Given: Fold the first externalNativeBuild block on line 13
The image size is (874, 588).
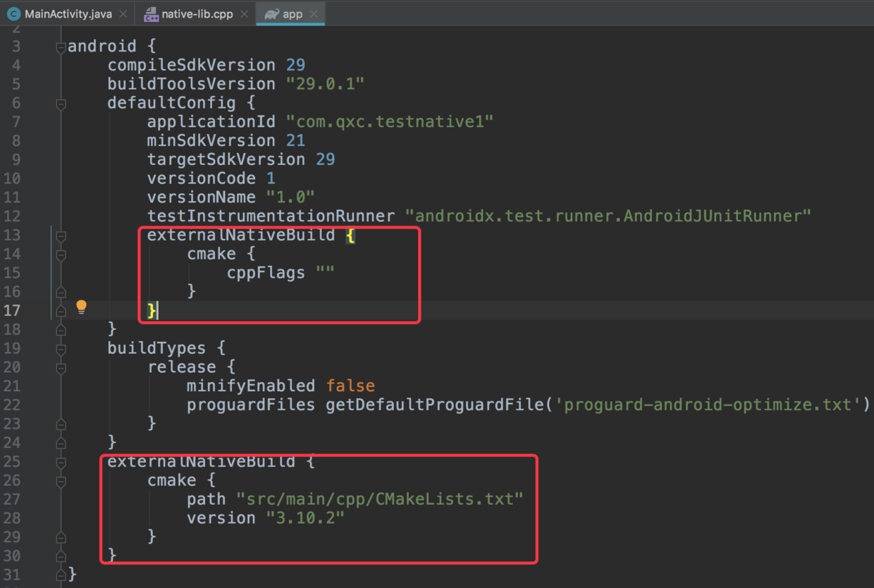Looking at the screenshot, I should [61, 235].
